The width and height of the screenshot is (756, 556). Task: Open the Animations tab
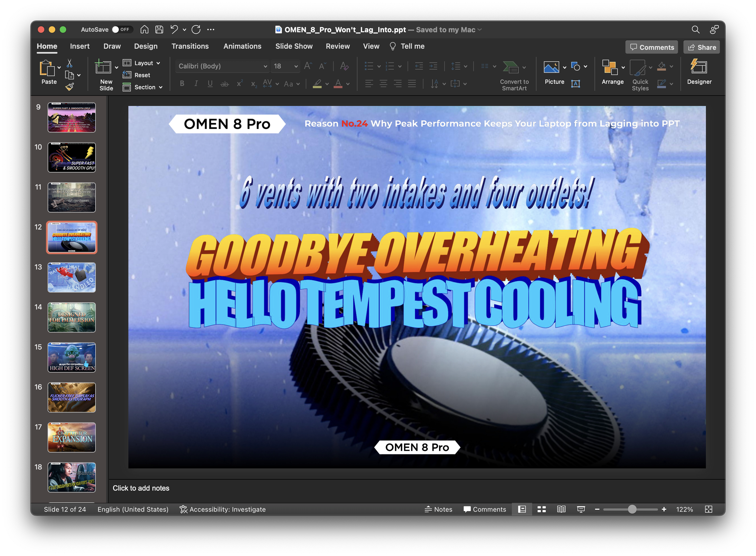pos(242,46)
